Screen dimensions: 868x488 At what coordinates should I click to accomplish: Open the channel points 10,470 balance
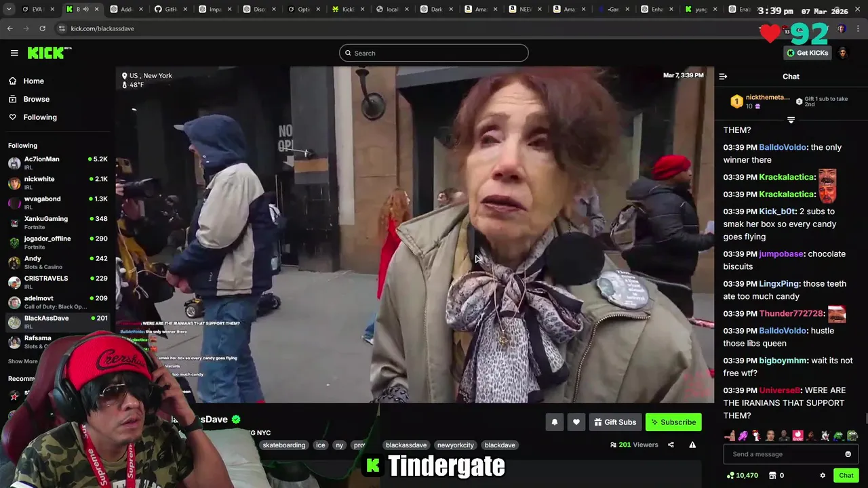click(742, 475)
